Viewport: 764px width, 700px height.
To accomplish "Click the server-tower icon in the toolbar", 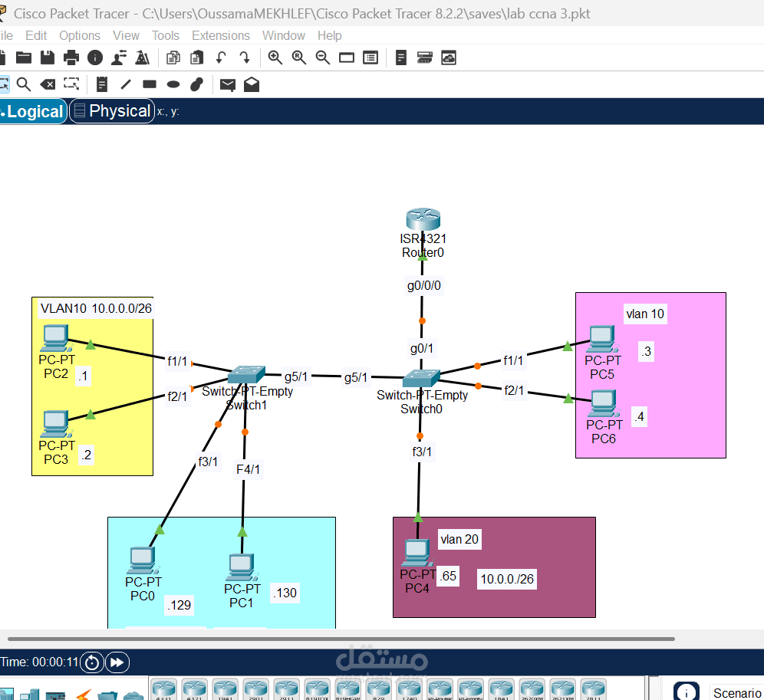I will click(x=401, y=58).
